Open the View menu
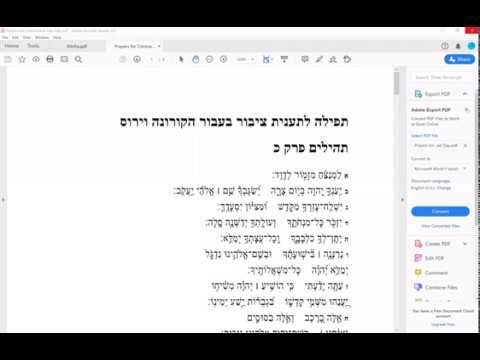 pyautogui.click(x=27, y=38)
